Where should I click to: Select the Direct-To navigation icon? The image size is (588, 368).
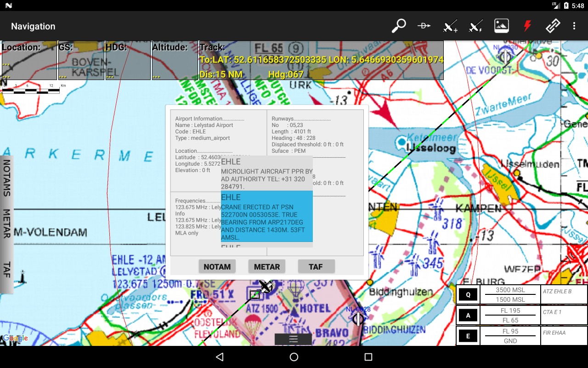click(x=424, y=26)
